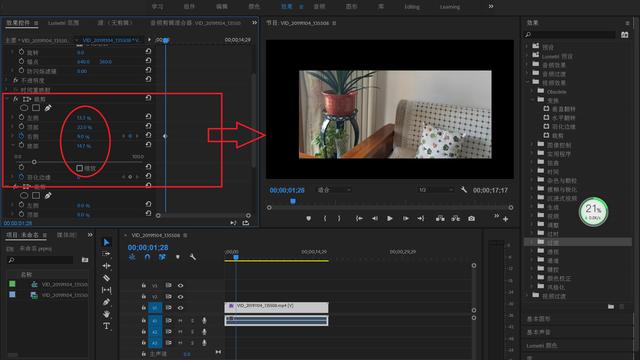Viewport: 640px width, 360px height.
Task: Reset 左侧 13.3% crop parameter
Action: click(x=148, y=117)
